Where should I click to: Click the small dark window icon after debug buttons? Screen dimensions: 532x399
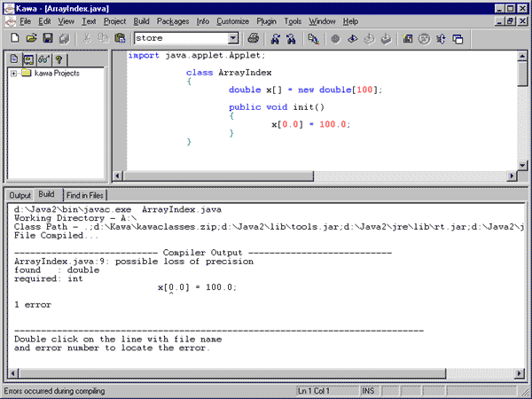pos(408,39)
